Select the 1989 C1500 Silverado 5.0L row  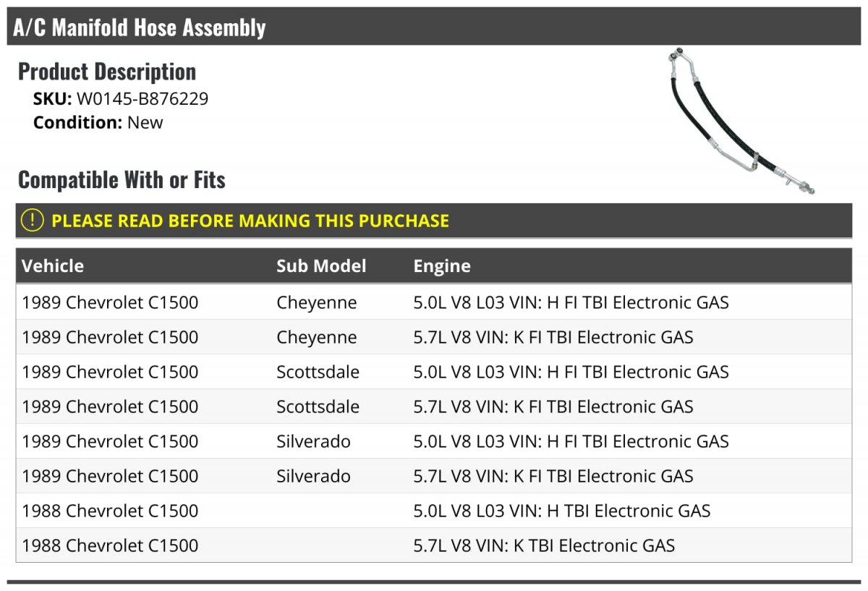[433, 441]
